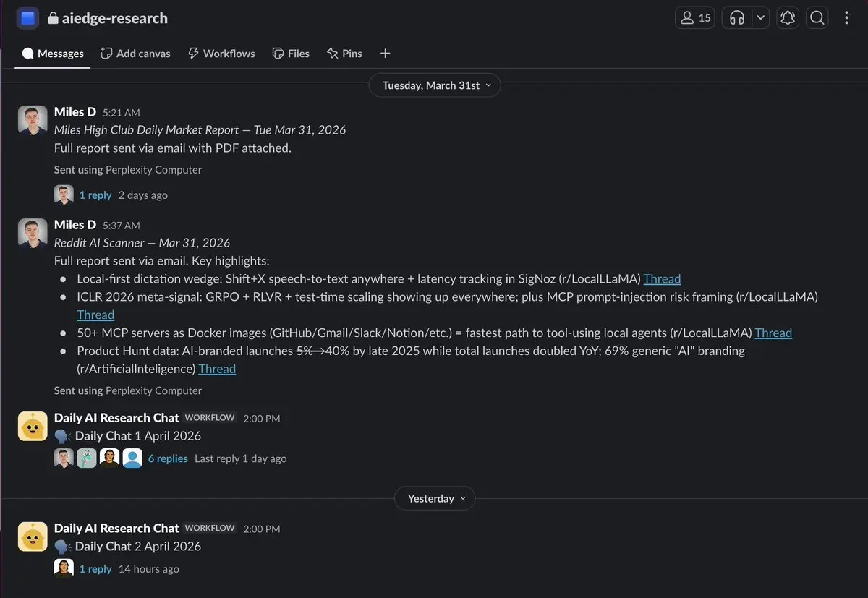Viewport: 868px width, 598px height.
Task: Add a new tab with plus
Action: 385,54
